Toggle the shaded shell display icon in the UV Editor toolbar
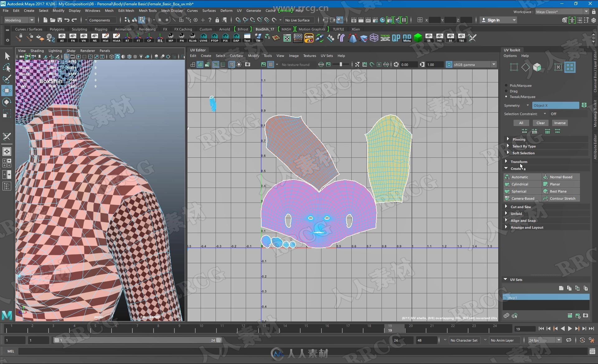Screen dimensions: 598x364 (x=200, y=64)
